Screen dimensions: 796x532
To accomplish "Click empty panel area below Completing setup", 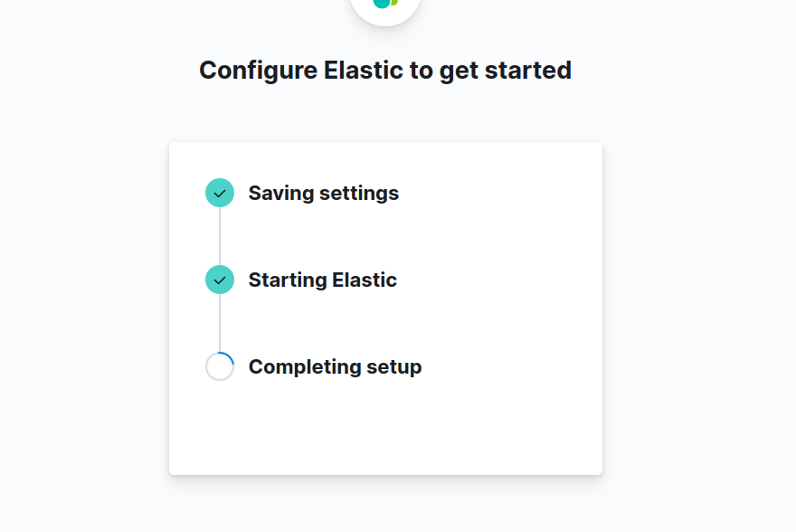I will [385, 430].
